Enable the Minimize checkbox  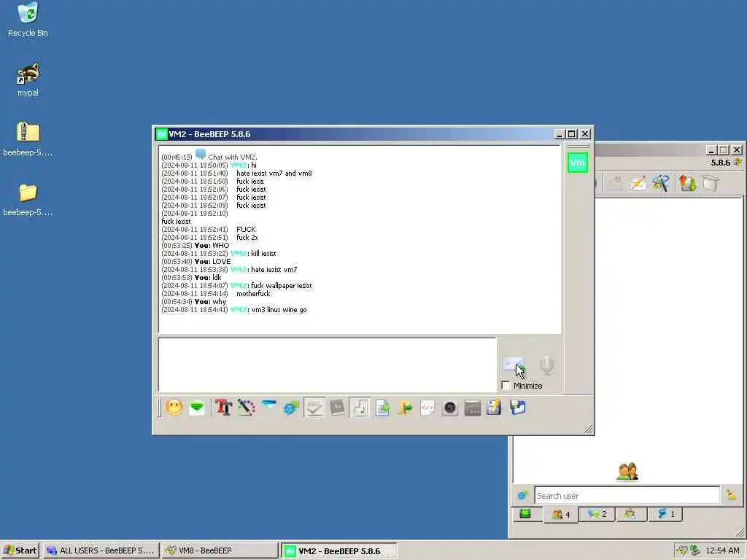point(506,386)
